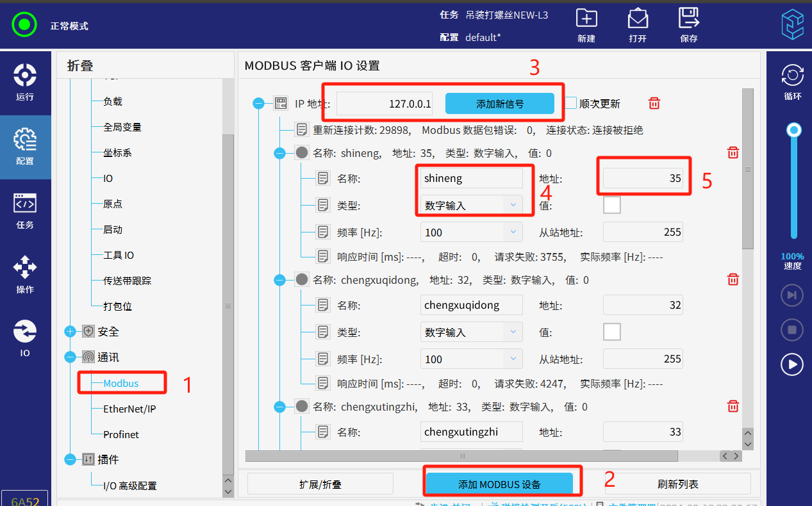
Task: Click the Save (保存) icon
Action: tap(688, 19)
